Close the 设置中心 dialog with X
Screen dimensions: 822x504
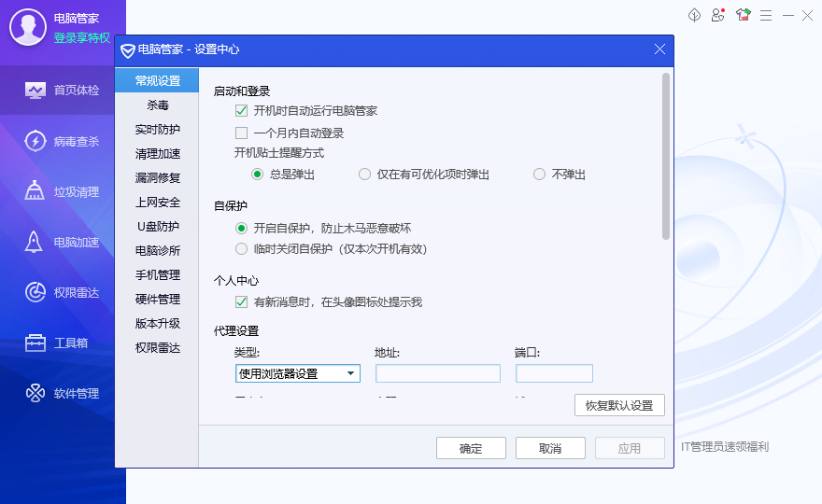[x=660, y=49]
